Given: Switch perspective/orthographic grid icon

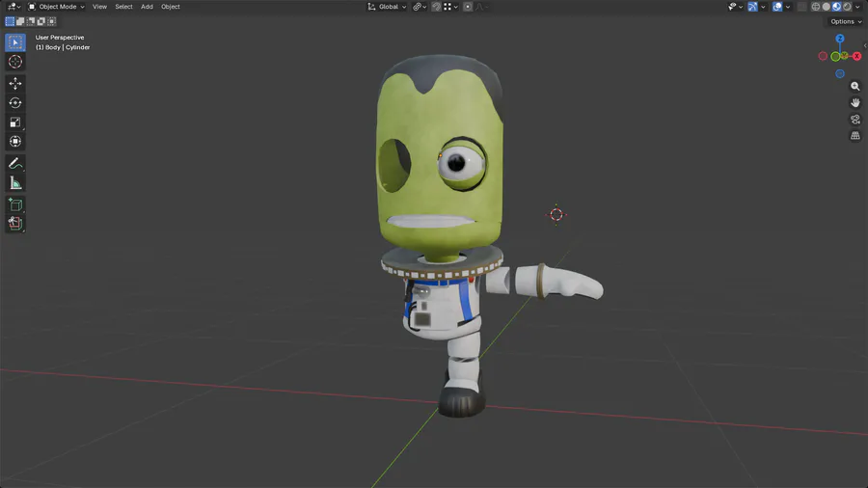Looking at the screenshot, I should [855, 136].
